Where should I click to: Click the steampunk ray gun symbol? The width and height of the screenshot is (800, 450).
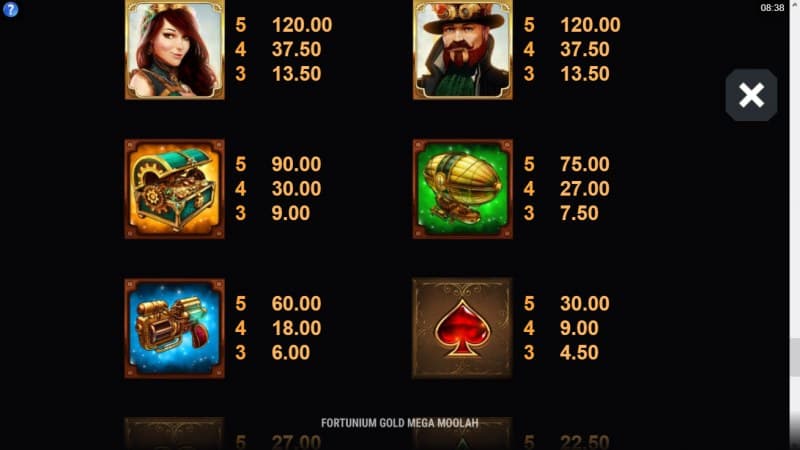click(x=174, y=328)
